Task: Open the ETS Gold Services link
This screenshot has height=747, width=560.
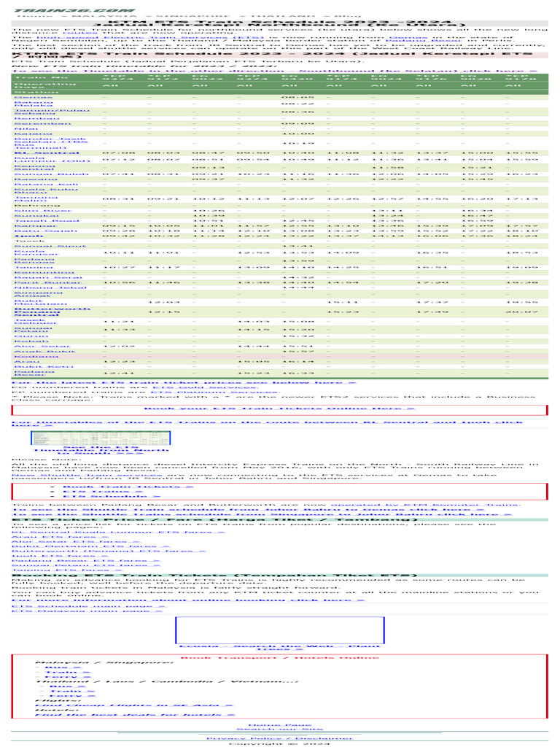Action: [x=205, y=387]
